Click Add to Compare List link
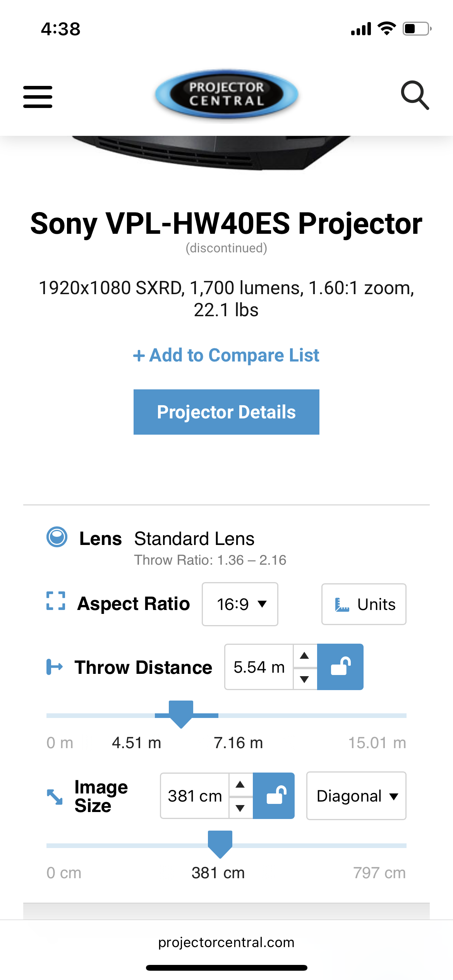Viewport: 453px width, 980px height. (x=226, y=355)
